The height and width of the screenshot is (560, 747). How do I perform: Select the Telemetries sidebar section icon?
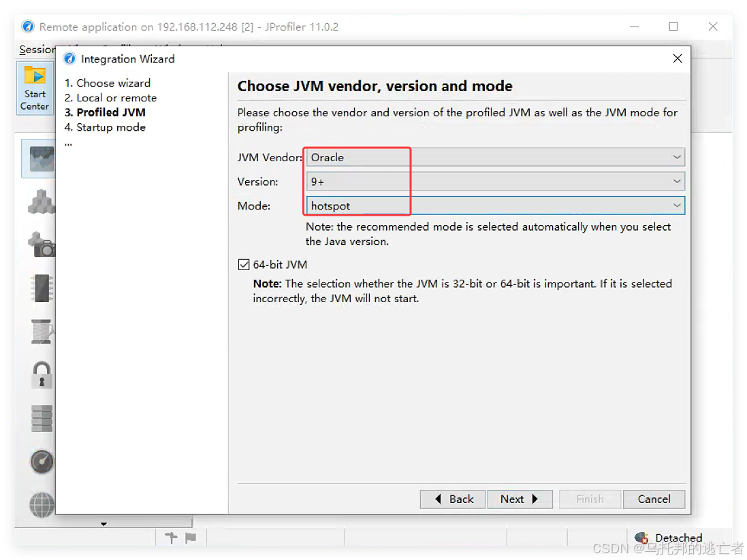coord(40,159)
